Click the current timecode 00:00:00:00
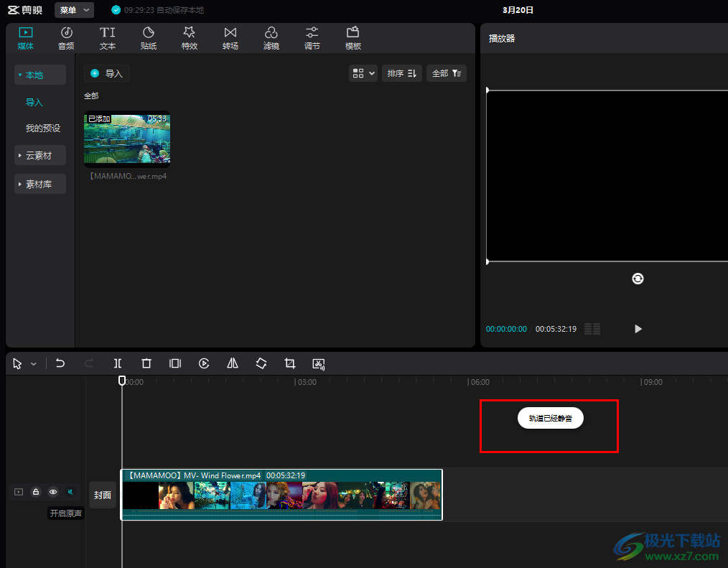The width and height of the screenshot is (728, 568). pyautogui.click(x=506, y=329)
